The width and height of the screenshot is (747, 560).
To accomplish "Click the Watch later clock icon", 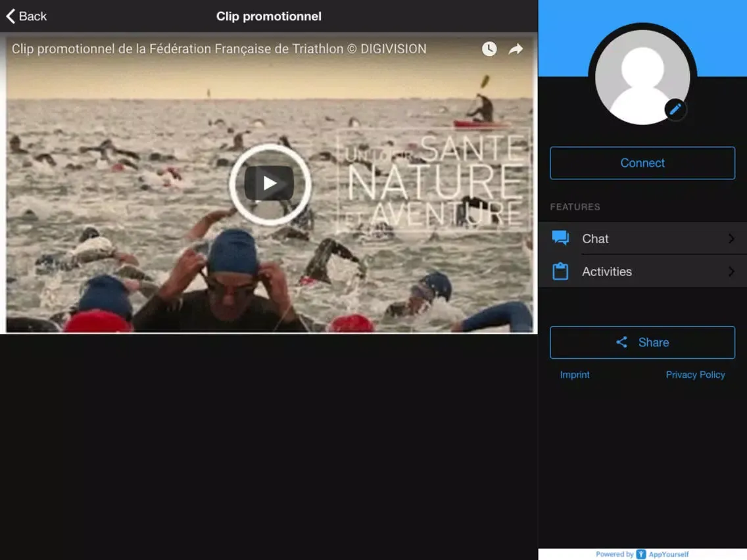I will (x=489, y=49).
